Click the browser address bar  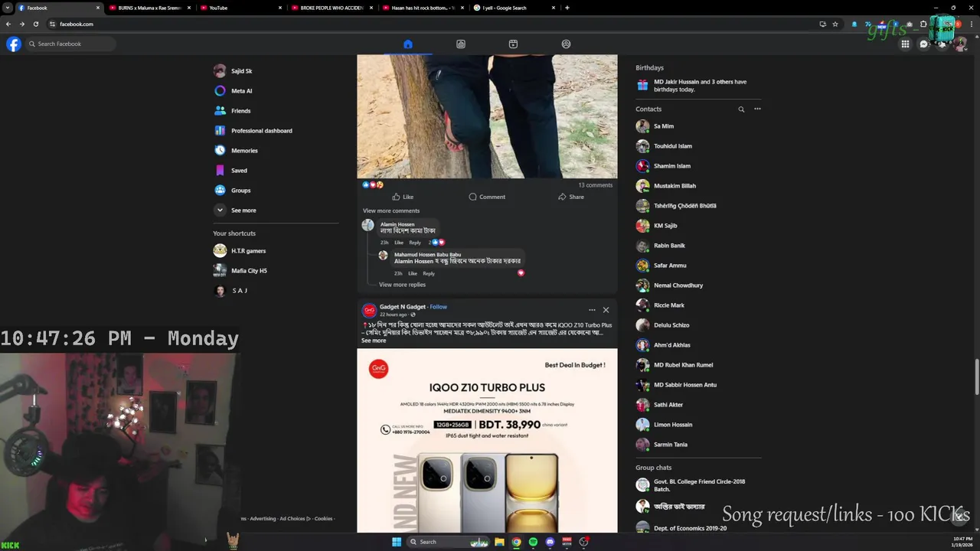click(429, 24)
